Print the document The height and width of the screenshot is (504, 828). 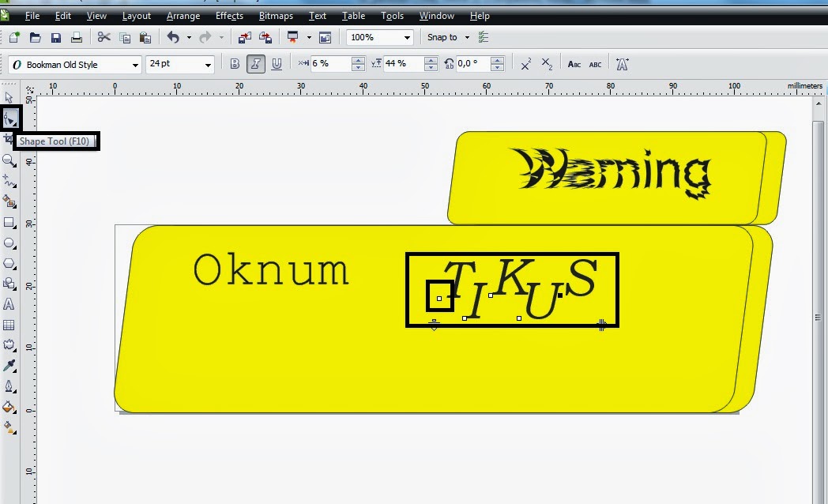coord(77,37)
